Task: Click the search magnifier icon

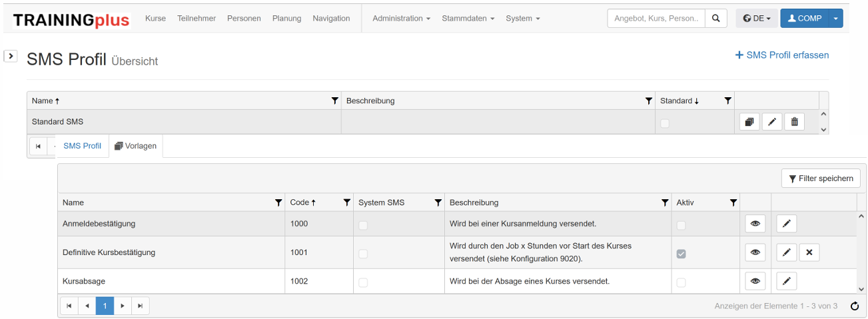Action: pyautogui.click(x=715, y=19)
